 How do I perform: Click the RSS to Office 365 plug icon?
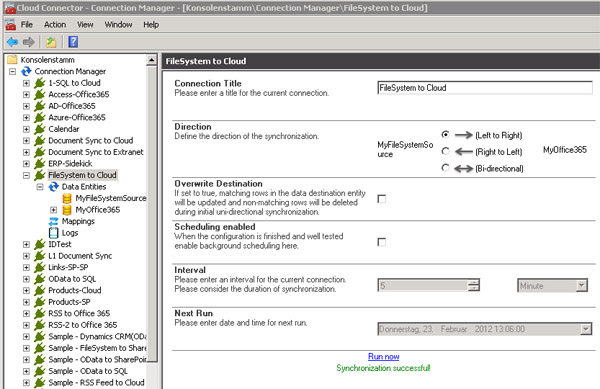[40, 314]
